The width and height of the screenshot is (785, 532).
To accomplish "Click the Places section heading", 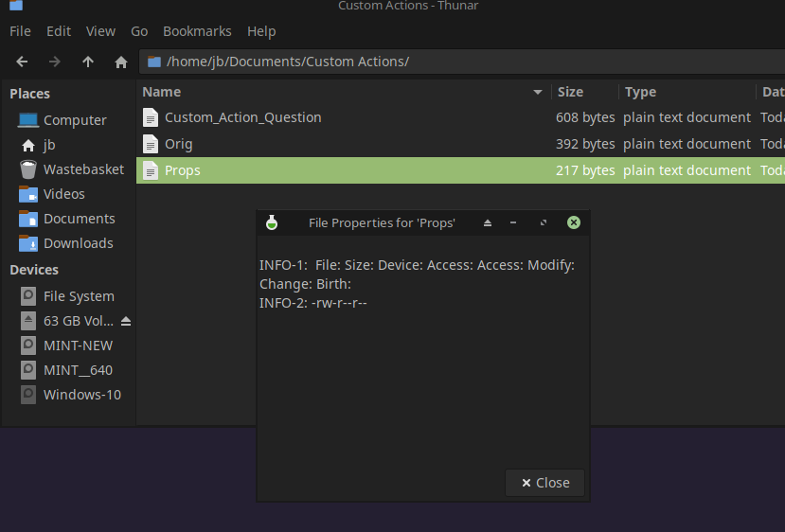I will pyautogui.click(x=29, y=94).
